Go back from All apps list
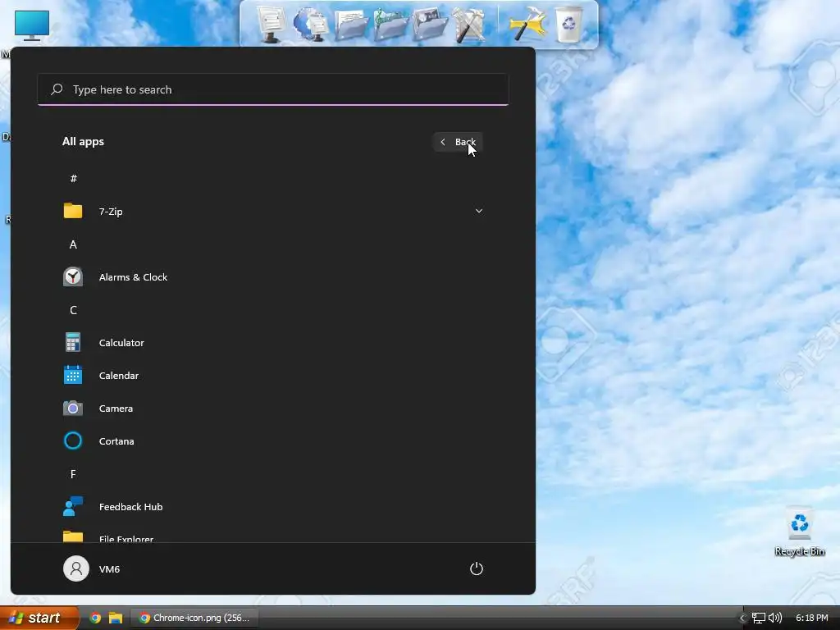 (x=458, y=142)
